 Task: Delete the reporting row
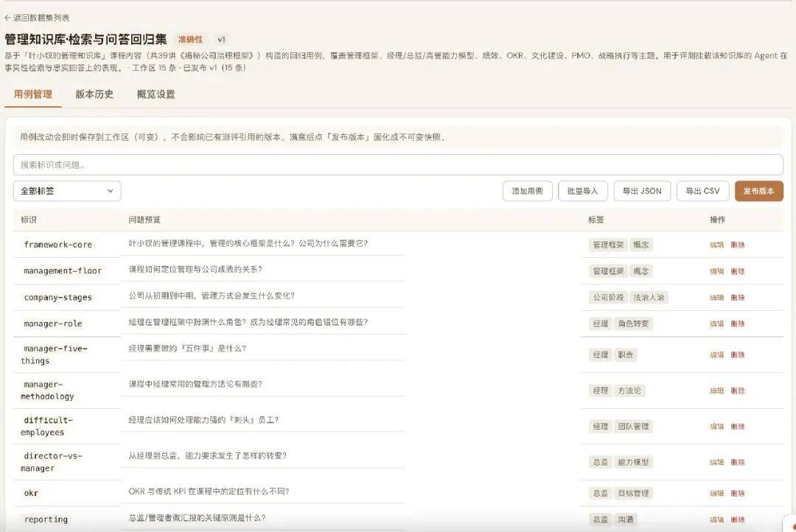click(x=738, y=519)
